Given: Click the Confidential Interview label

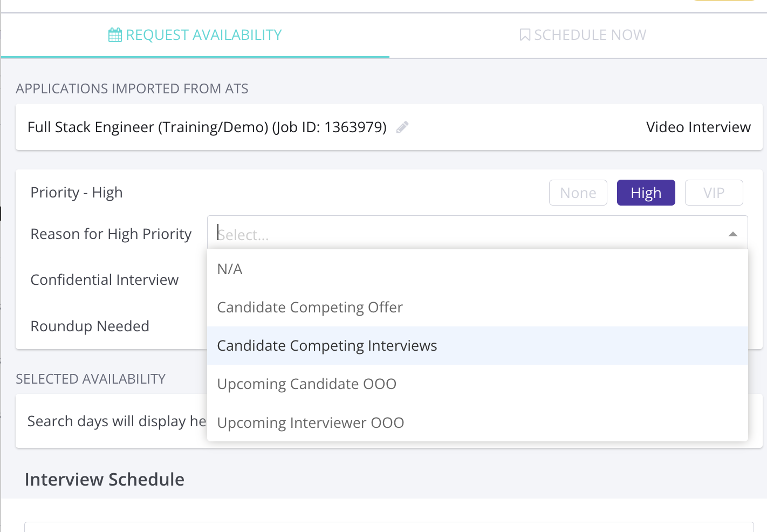Looking at the screenshot, I should [104, 279].
